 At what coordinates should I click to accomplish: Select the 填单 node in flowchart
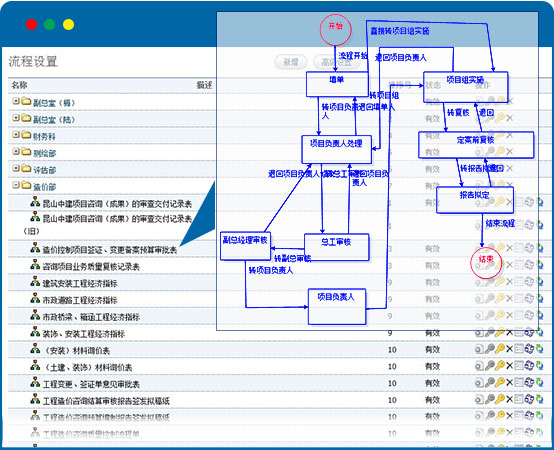[x=337, y=84]
